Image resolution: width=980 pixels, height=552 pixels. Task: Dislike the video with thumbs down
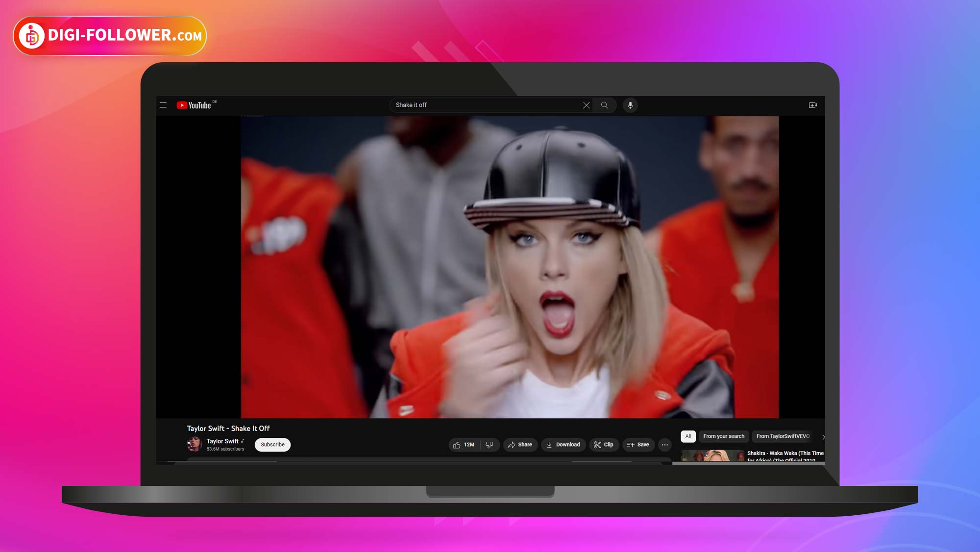pos(490,445)
